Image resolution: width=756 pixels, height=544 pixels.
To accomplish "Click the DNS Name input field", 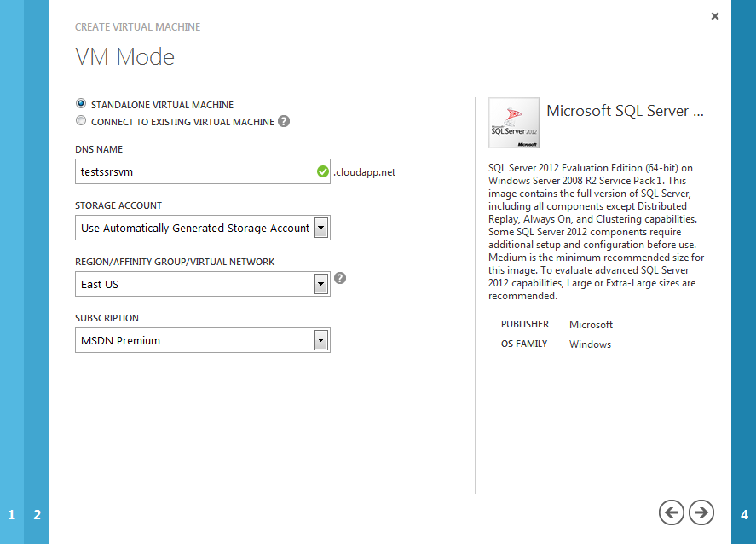I will click(203, 171).
